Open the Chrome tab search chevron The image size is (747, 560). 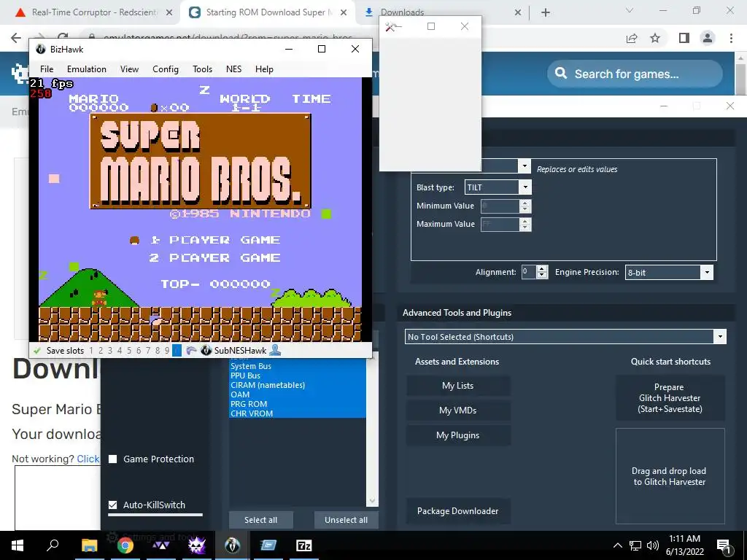pyautogui.click(x=630, y=11)
